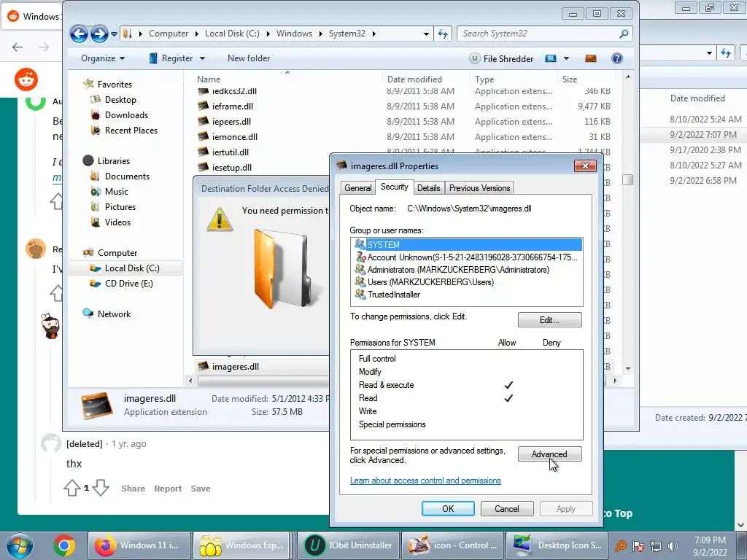
Task: Select the Account Unknown user entry
Action: pos(467,257)
